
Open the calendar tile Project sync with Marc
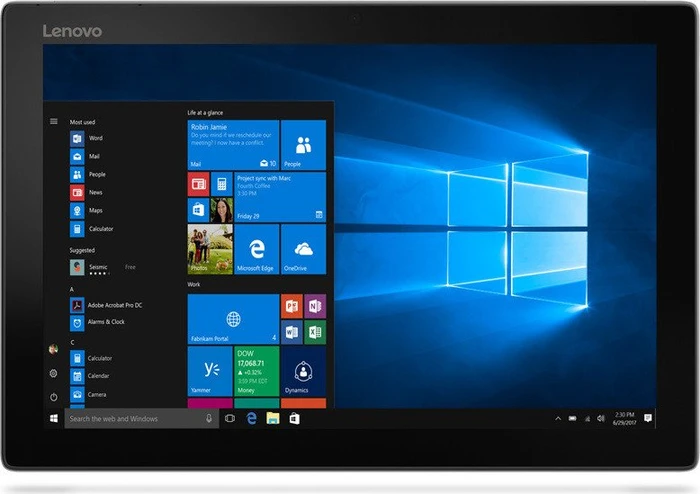coord(280,197)
